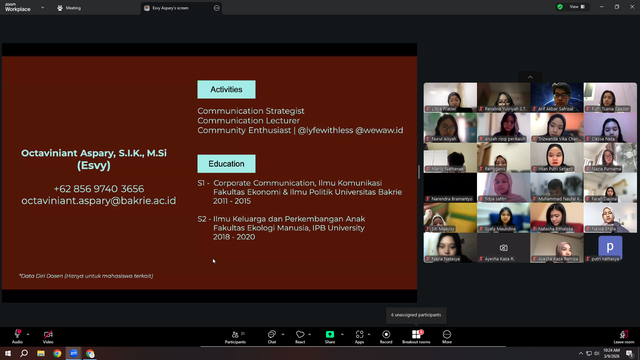Select Narendra Bramantyo's black video tile

pyautogui.click(x=450, y=187)
